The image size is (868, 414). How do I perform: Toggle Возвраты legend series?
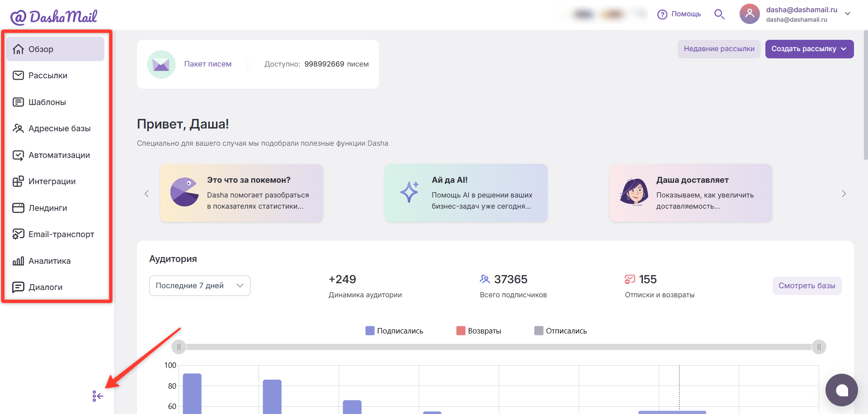click(479, 331)
